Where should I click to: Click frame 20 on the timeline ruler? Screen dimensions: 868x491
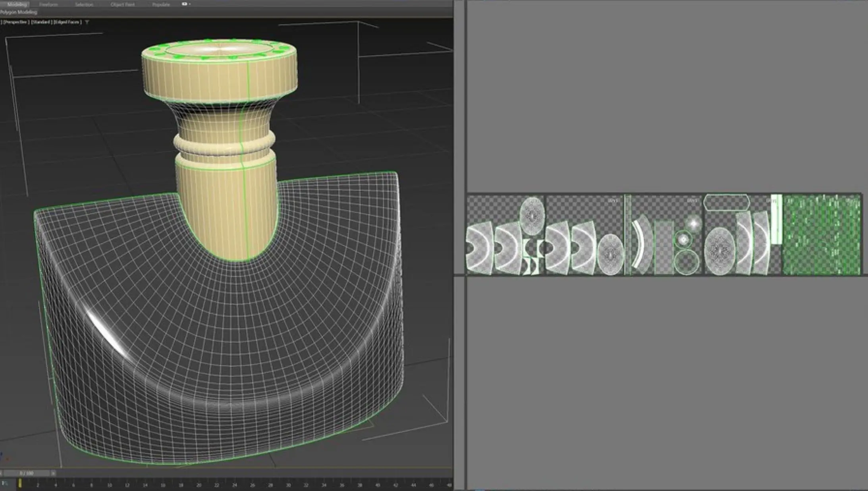click(x=199, y=485)
